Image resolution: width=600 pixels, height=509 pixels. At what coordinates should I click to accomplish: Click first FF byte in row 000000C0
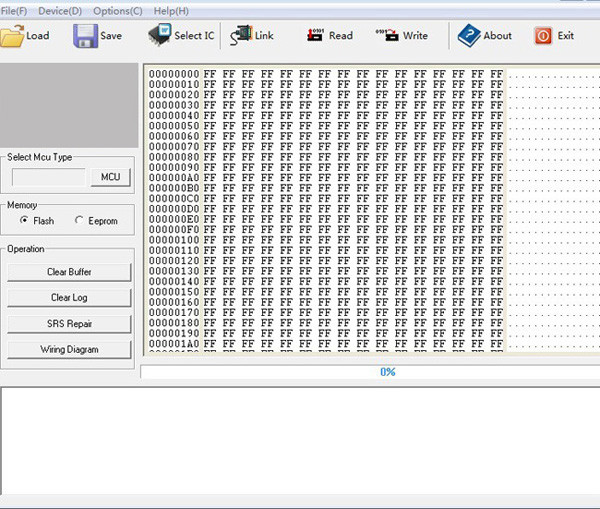pyautogui.click(x=210, y=199)
